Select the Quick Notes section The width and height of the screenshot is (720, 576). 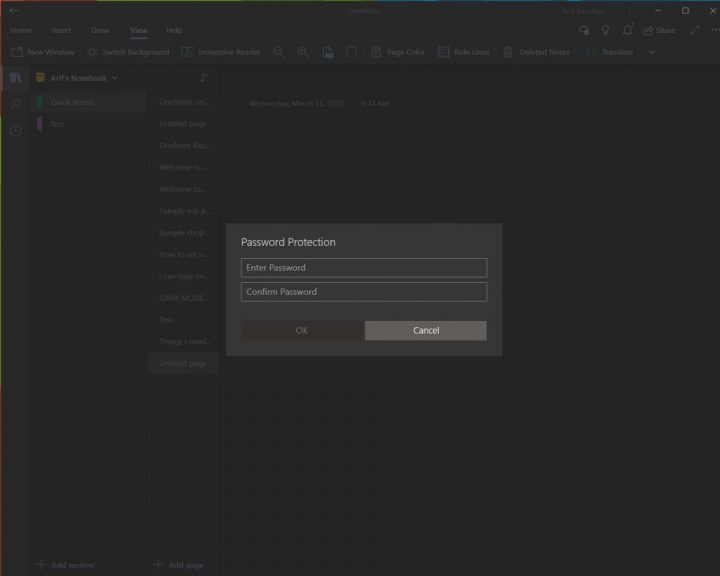[89, 102]
